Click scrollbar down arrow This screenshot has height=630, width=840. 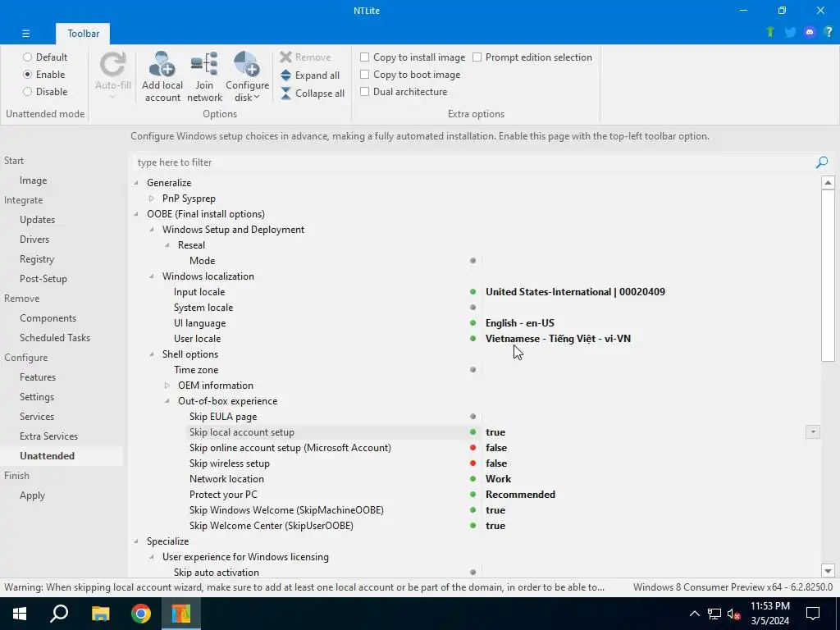pos(828,571)
